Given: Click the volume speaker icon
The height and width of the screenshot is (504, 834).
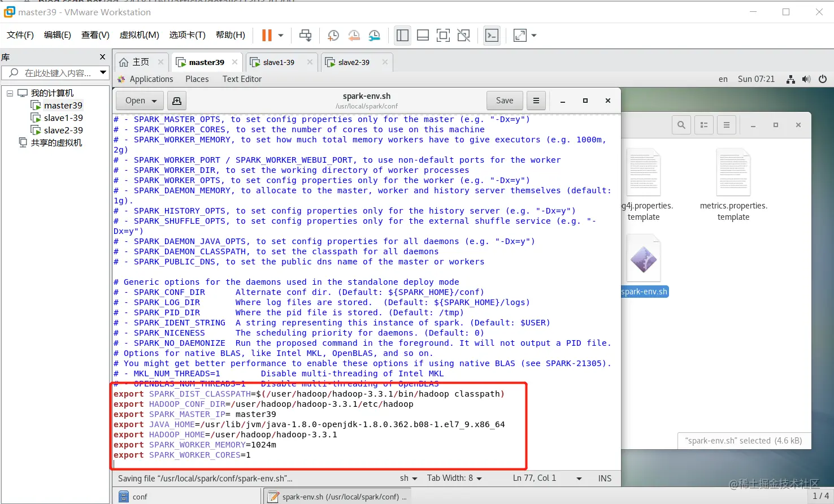Looking at the screenshot, I should 806,79.
